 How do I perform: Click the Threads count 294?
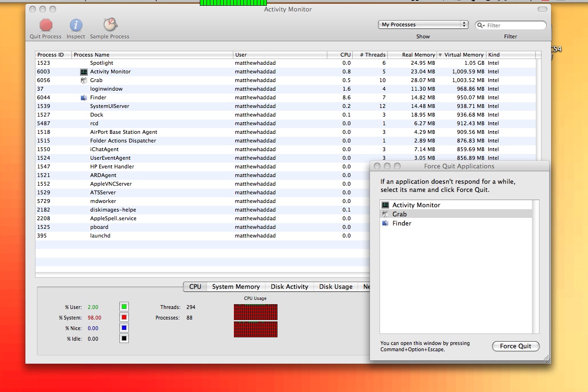click(191, 307)
